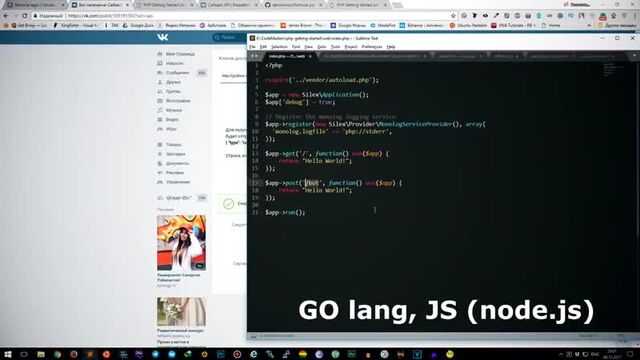Close the index.php editor tab
This screenshot has height=360, width=640.
coord(310,56)
